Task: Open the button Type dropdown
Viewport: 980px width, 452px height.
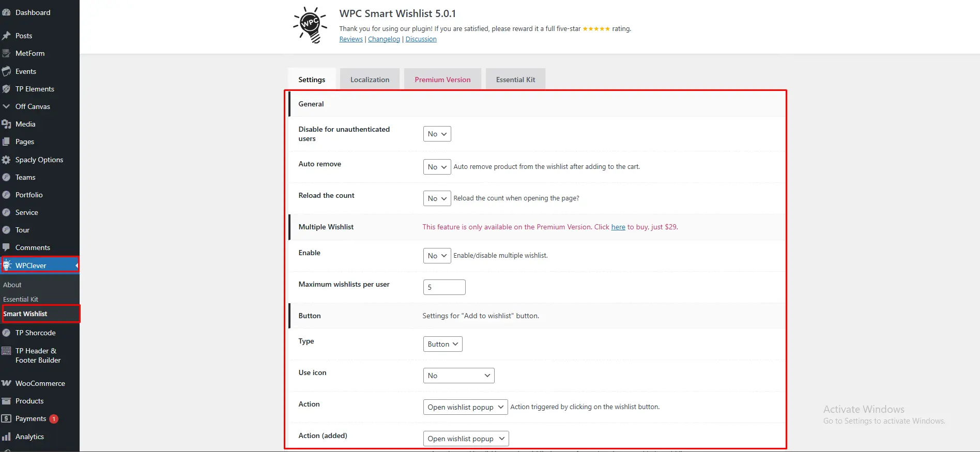Action: pyautogui.click(x=442, y=344)
